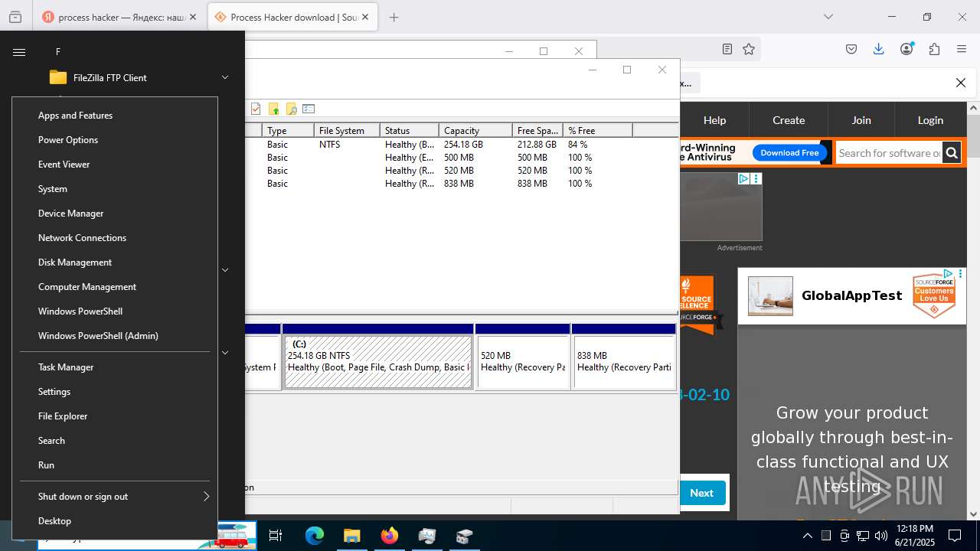Open the Firefox account icon
980x551 pixels.
point(906,49)
